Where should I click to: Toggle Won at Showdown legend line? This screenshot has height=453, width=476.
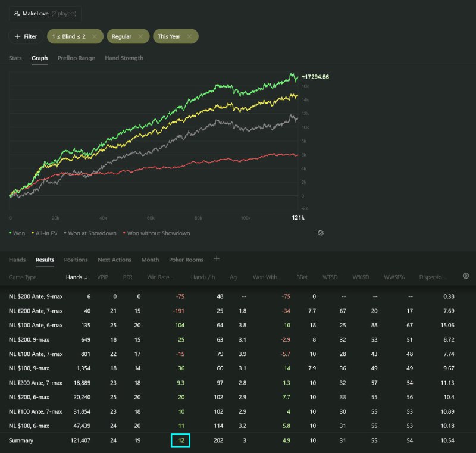[91, 233]
